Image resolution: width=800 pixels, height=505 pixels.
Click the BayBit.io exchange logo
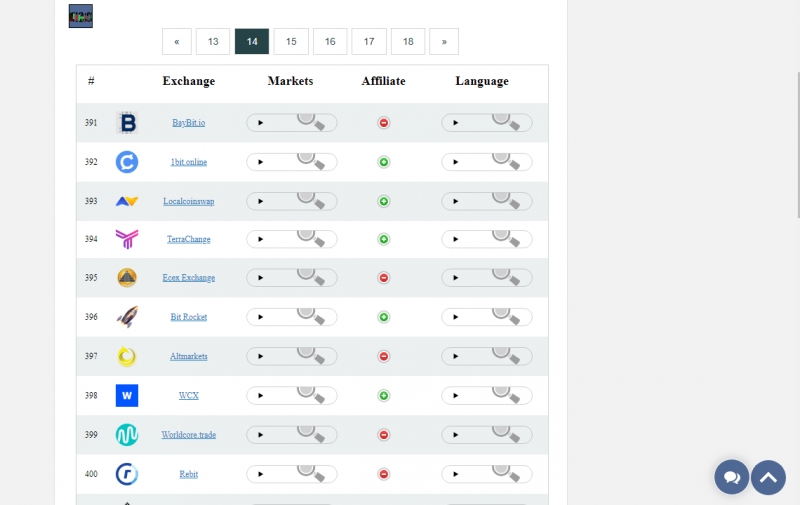pyautogui.click(x=127, y=123)
